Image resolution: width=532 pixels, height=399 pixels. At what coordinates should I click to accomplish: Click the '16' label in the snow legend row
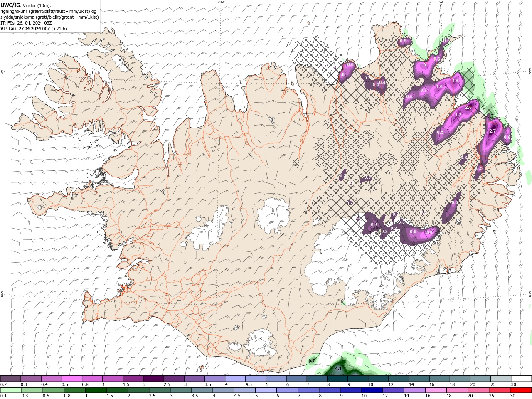pos(432,384)
